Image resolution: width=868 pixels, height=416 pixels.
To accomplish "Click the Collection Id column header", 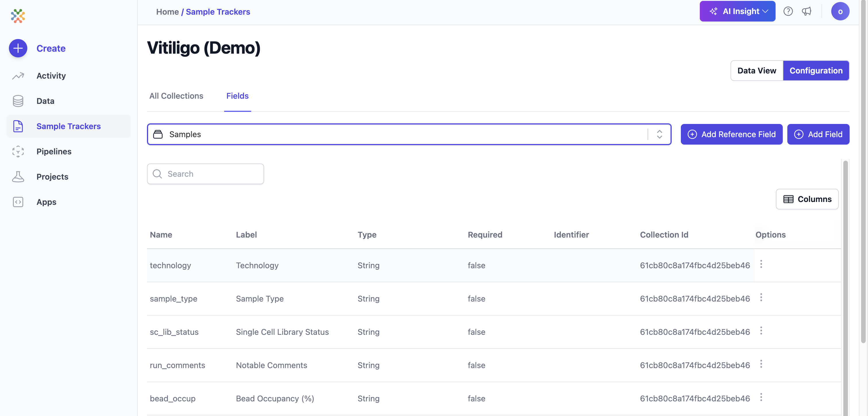I will (x=664, y=235).
